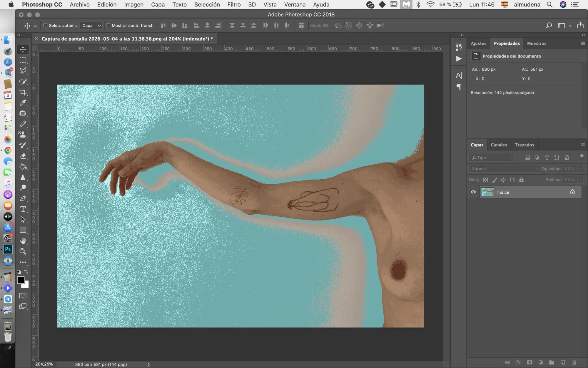Select the Eyedropper tool
The image size is (588, 368).
click(23, 103)
